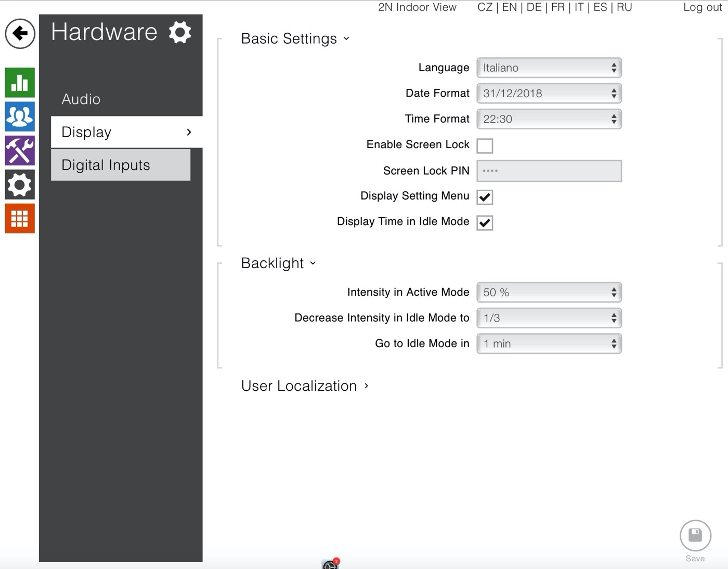Open Intensity in Active Mode dropdown
Screen dimensions: 728x569
[x=549, y=293]
